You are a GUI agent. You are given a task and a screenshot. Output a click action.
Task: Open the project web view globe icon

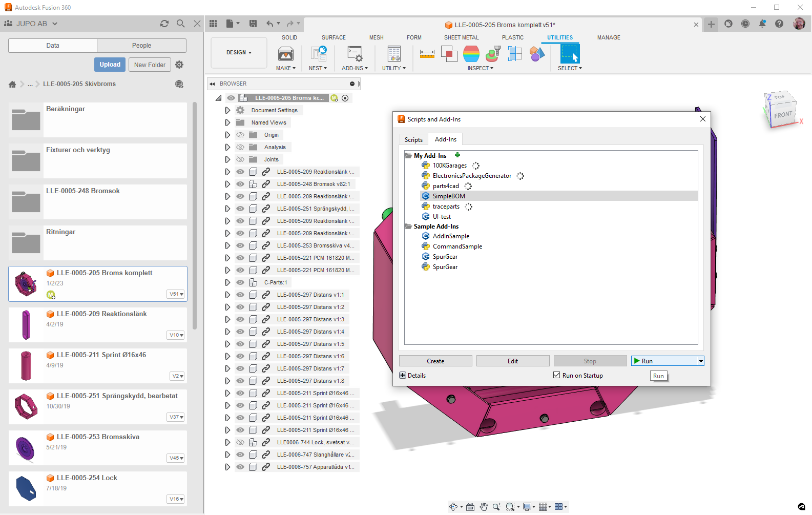[179, 84]
